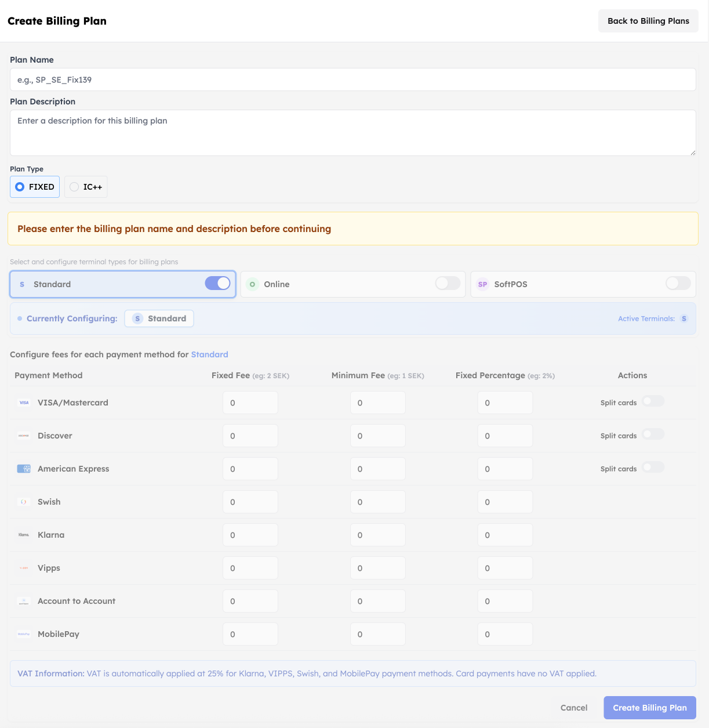This screenshot has height=728, width=709.
Task: Click the 'SP' SoftPOS terminal icon
Action: pos(482,284)
